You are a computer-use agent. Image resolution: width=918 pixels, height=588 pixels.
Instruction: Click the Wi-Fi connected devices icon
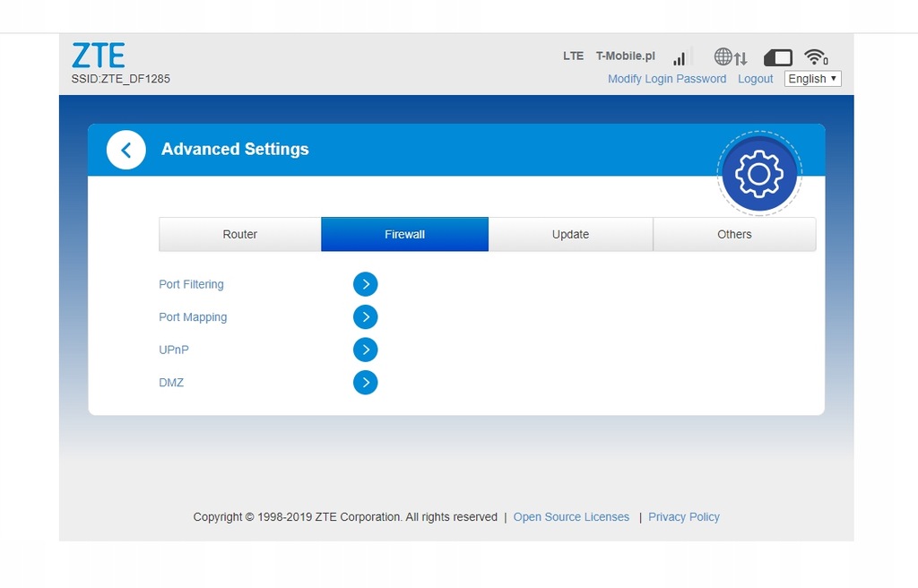click(815, 57)
